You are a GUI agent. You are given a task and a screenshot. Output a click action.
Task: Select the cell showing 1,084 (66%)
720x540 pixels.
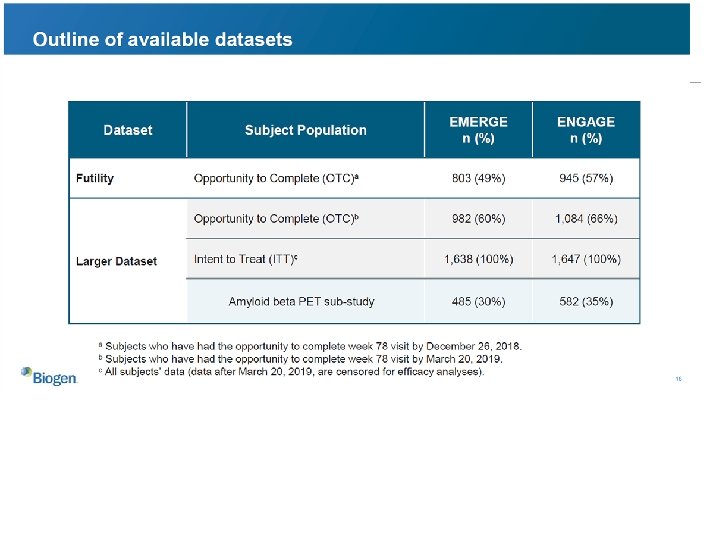click(586, 219)
